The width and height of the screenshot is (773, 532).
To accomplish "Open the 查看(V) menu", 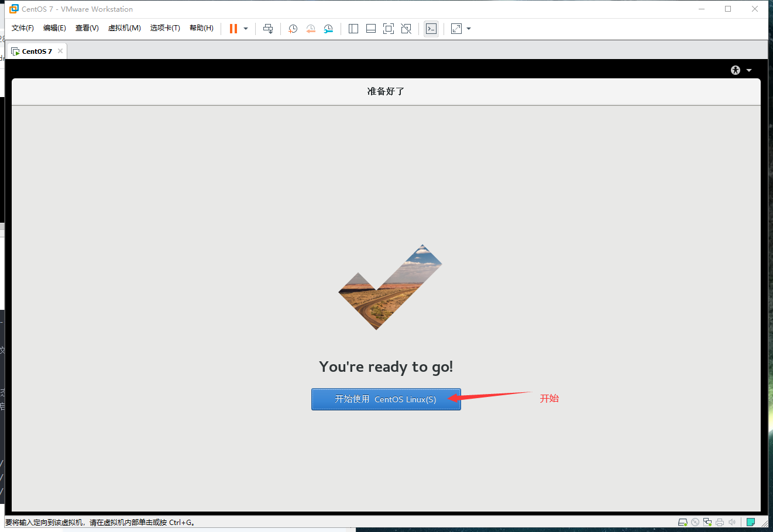I will point(87,28).
